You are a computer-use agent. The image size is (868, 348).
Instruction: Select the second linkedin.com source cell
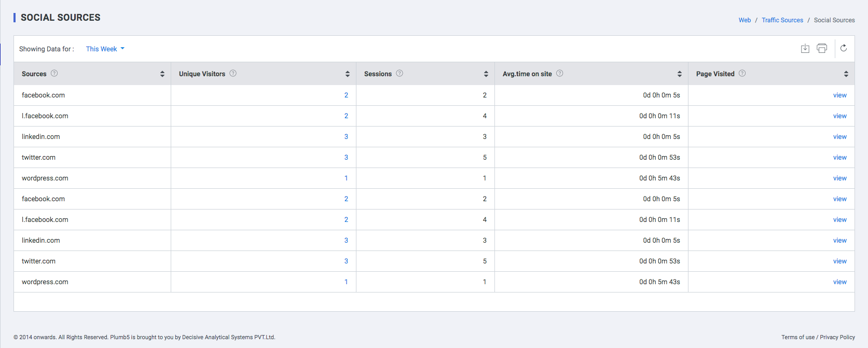pos(92,240)
